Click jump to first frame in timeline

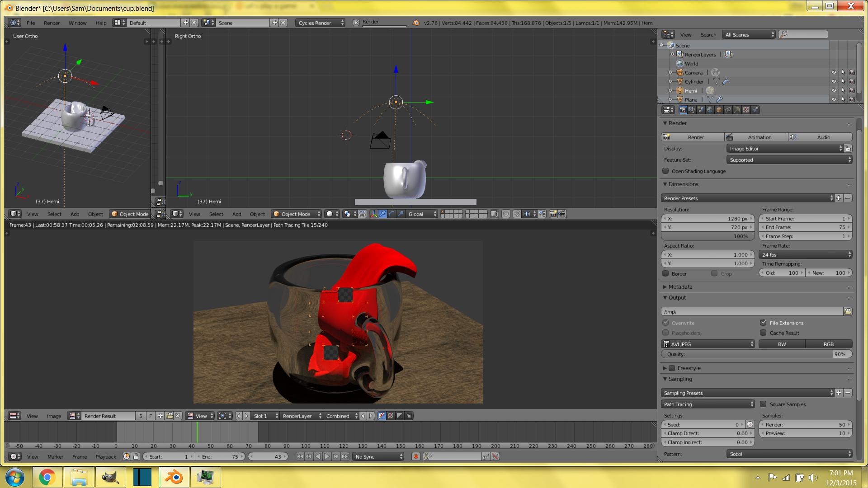pyautogui.click(x=300, y=456)
